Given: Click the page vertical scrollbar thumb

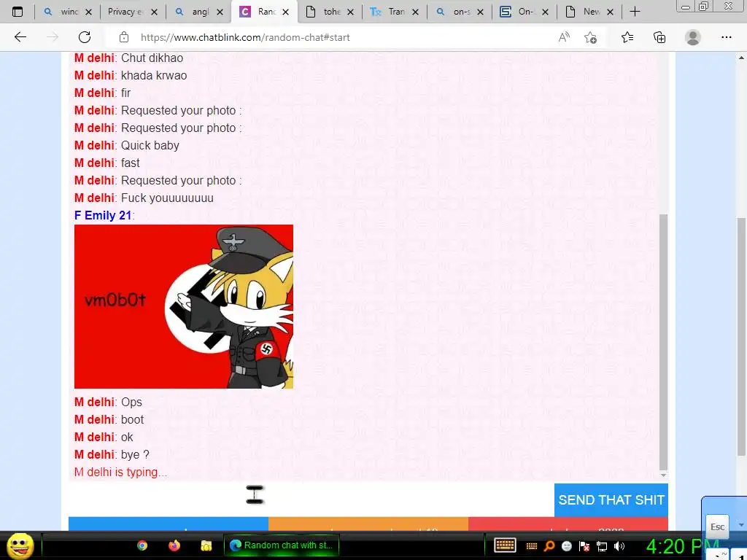Looking at the screenshot, I should click(741, 338).
